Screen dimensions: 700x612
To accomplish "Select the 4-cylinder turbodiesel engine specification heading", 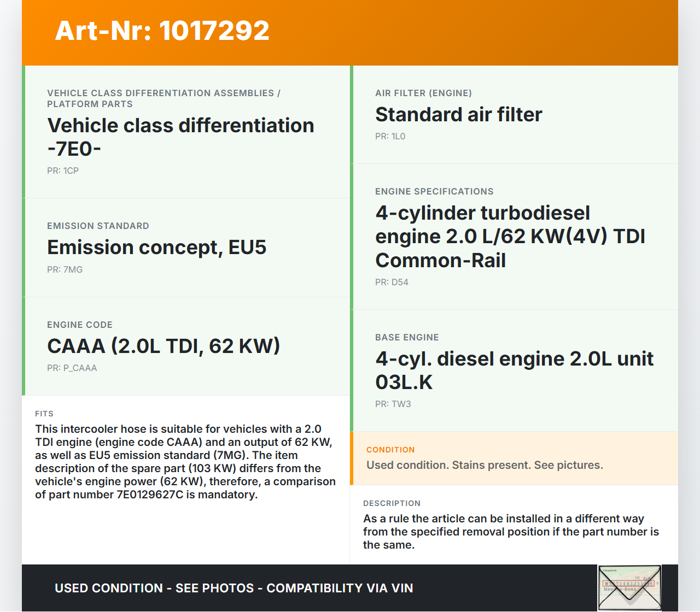I will tap(510, 237).
